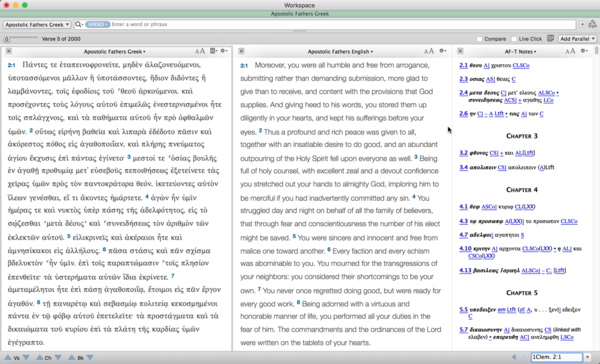Screen dimensions: 600x364
Task: Click the Chapter 3 heading in notes
Action: [x=522, y=136]
